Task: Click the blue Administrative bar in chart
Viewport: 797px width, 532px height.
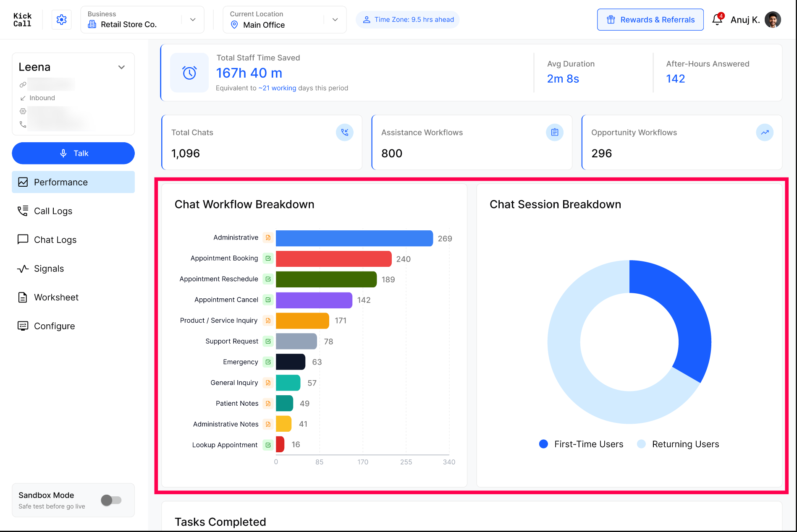Action: pos(354,238)
